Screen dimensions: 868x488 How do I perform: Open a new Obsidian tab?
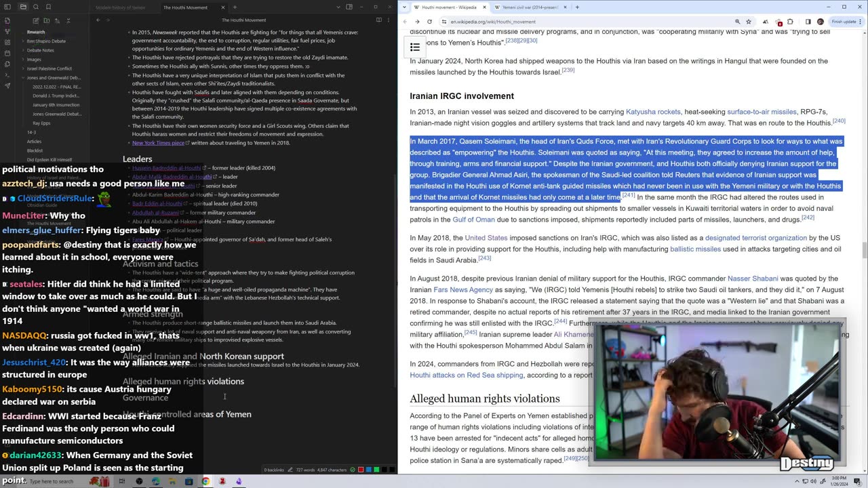(x=235, y=7)
